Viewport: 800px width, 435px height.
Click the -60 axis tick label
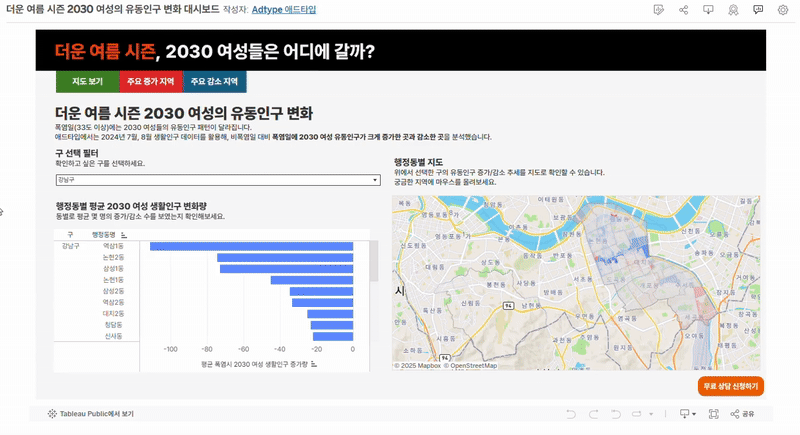(x=243, y=350)
